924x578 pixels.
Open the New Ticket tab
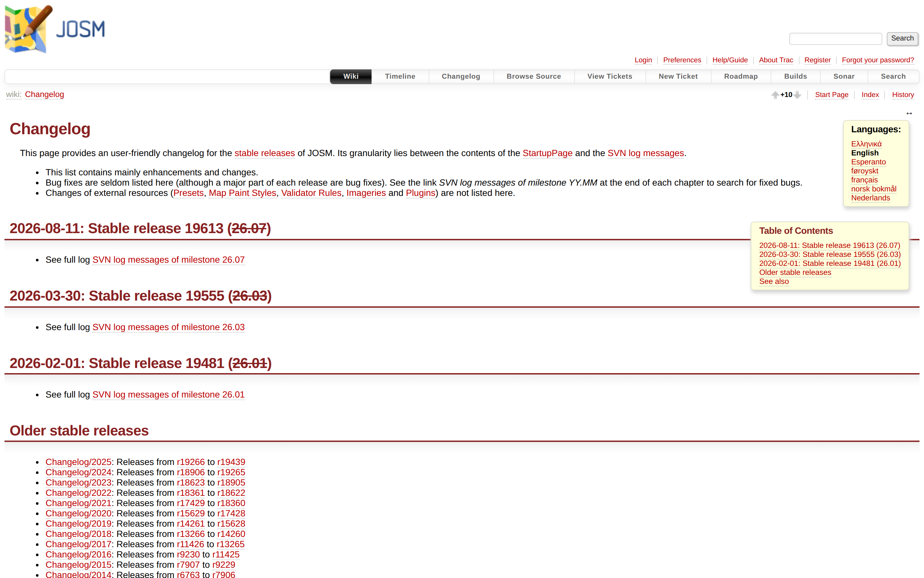(x=678, y=76)
